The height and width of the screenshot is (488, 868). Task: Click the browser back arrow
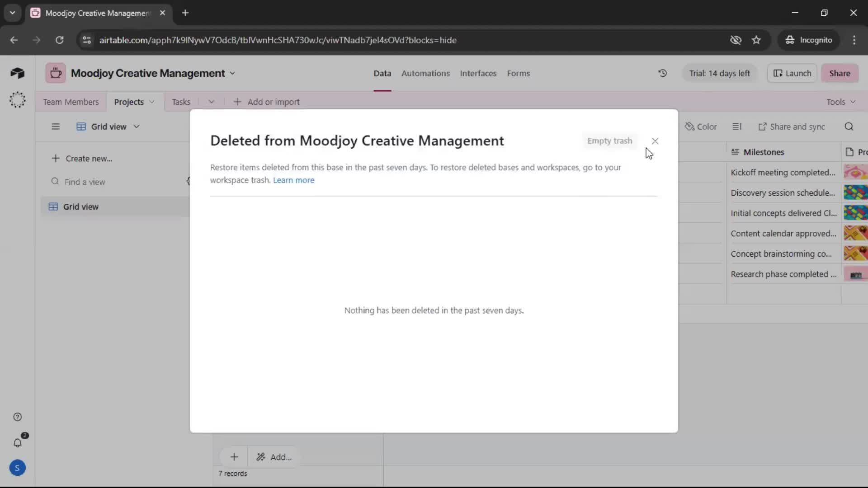(x=14, y=40)
